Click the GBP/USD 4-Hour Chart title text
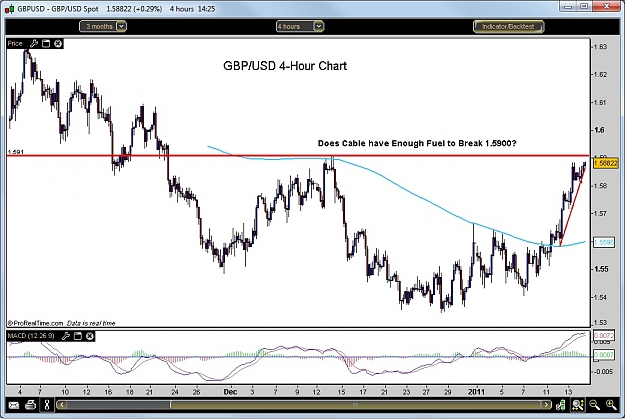This screenshot has height=419, width=625. point(285,66)
